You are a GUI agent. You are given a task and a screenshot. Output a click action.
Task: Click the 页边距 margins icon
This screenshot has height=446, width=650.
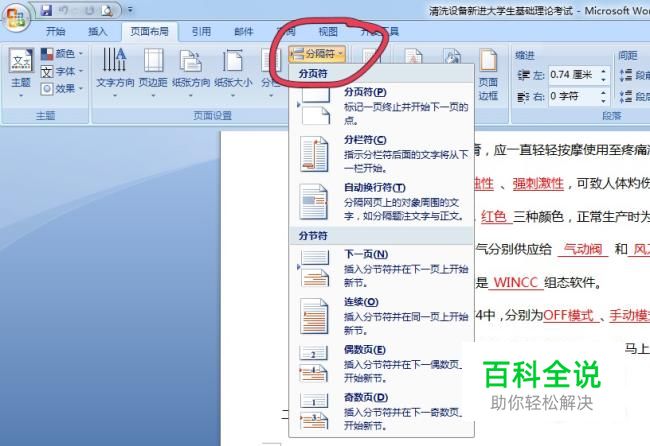(153, 60)
